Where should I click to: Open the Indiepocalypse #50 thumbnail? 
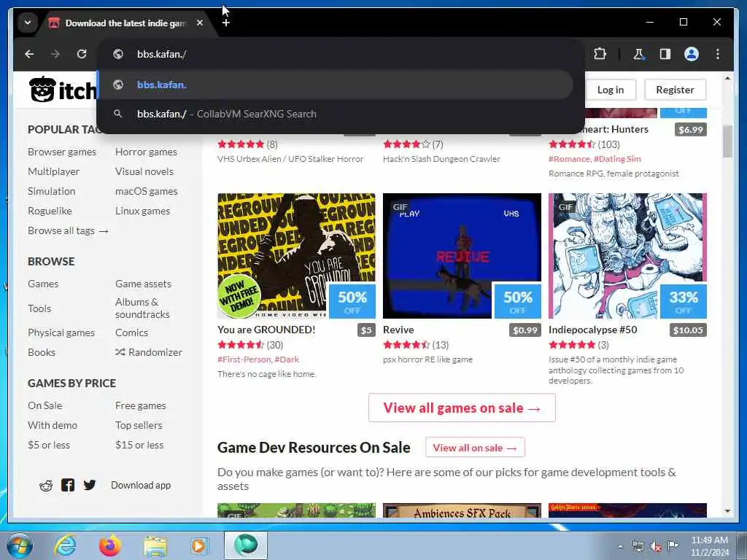coord(627,256)
